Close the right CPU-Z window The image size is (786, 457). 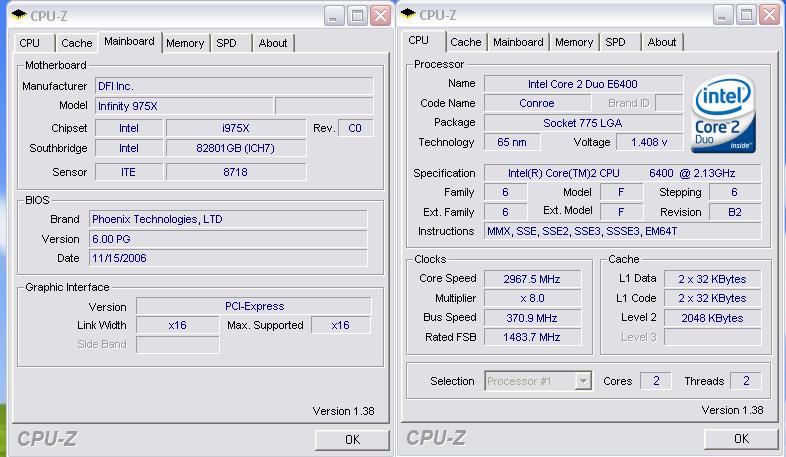point(769,15)
